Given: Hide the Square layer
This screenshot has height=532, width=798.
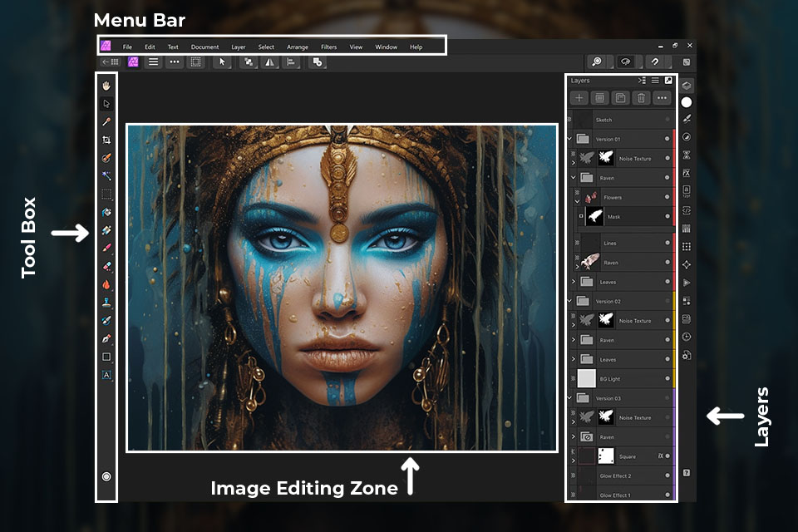Looking at the screenshot, I should coord(667,456).
